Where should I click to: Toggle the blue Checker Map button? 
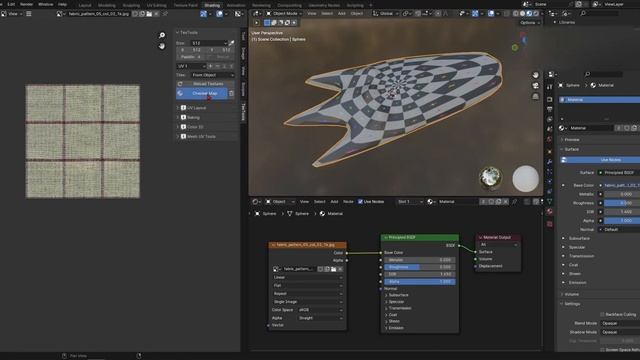coord(202,93)
